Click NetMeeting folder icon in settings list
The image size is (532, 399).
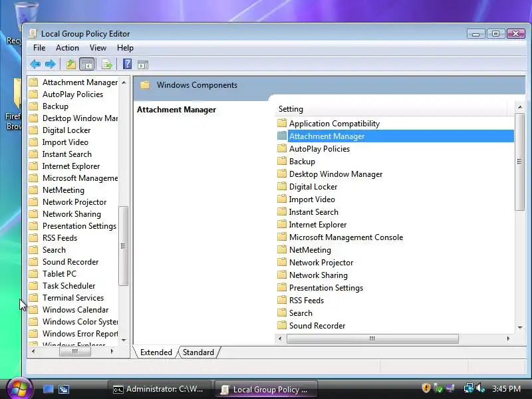(x=281, y=249)
